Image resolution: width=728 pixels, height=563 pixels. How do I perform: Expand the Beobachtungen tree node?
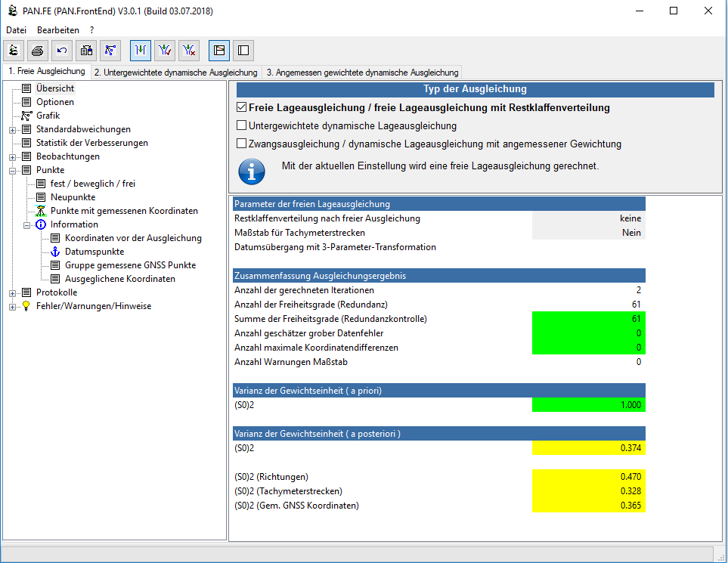tap(13, 157)
